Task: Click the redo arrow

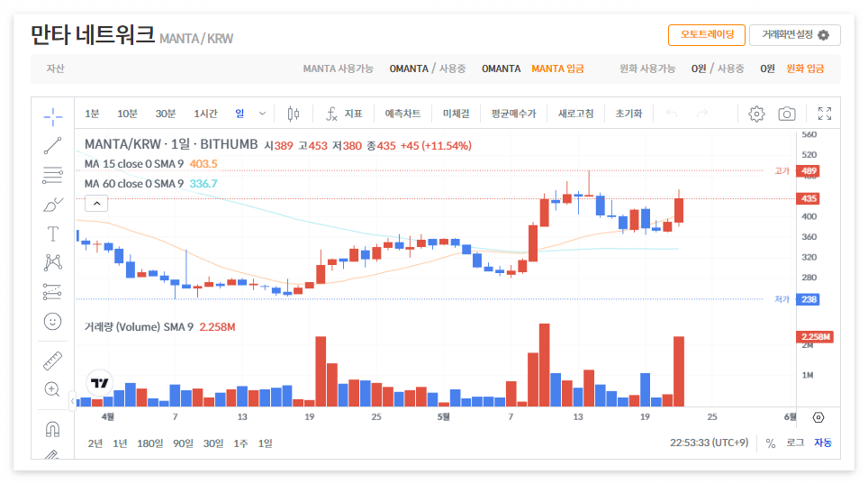Action: (x=702, y=114)
